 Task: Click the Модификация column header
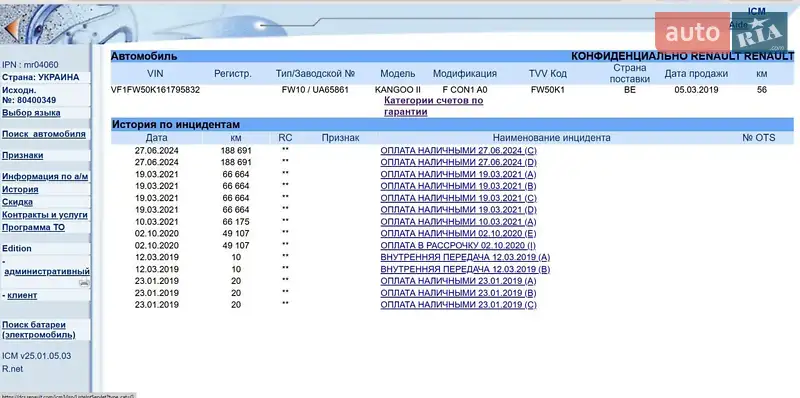465,73
